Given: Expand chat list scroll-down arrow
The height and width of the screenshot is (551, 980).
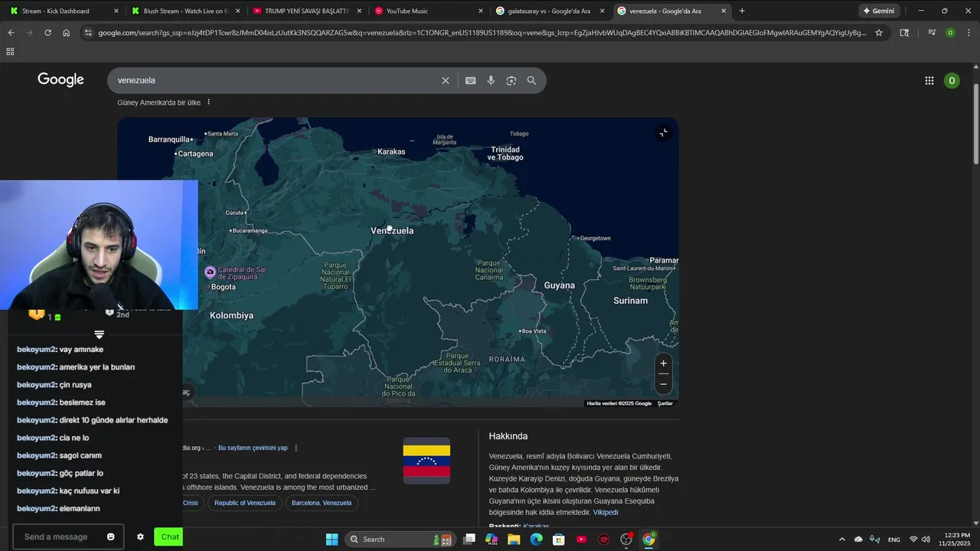Looking at the screenshot, I should [x=99, y=334].
